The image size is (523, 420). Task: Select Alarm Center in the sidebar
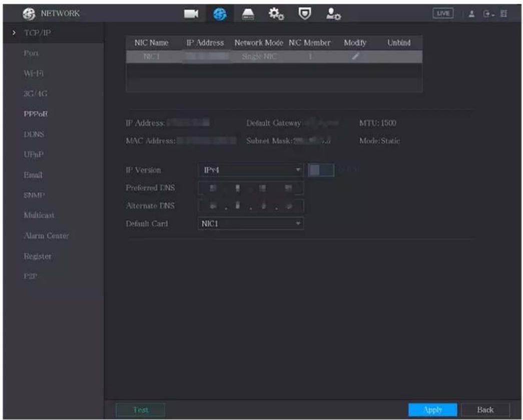(x=47, y=235)
